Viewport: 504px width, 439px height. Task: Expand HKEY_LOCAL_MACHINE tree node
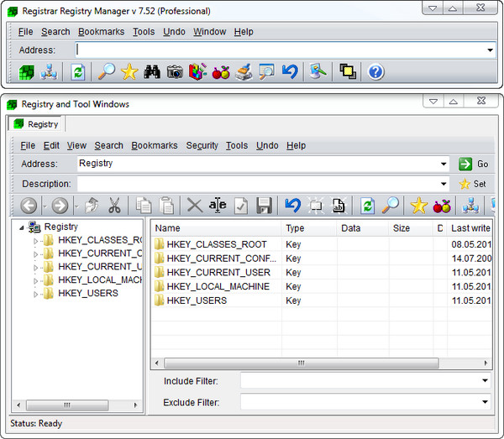coord(35,281)
